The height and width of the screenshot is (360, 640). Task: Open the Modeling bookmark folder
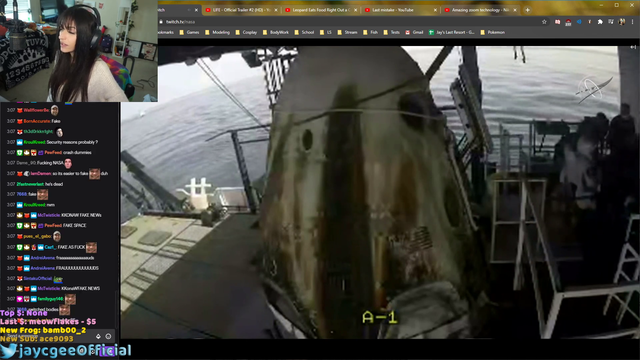pyautogui.click(x=217, y=32)
